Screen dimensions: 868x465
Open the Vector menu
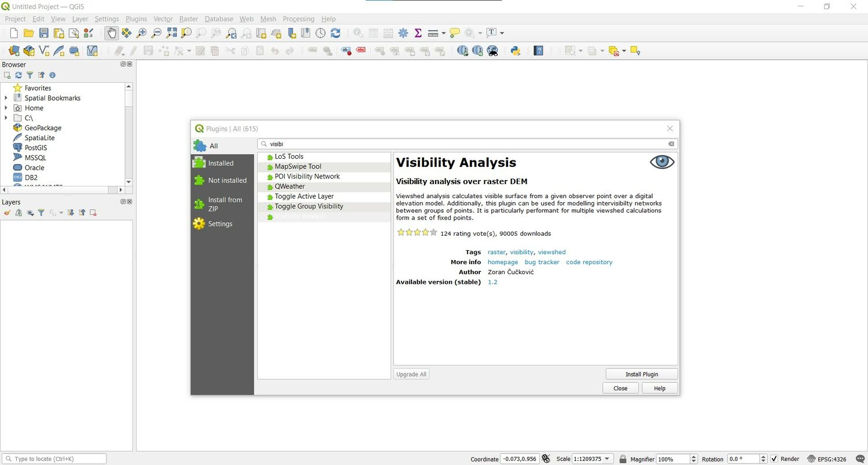click(x=163, y=19)
